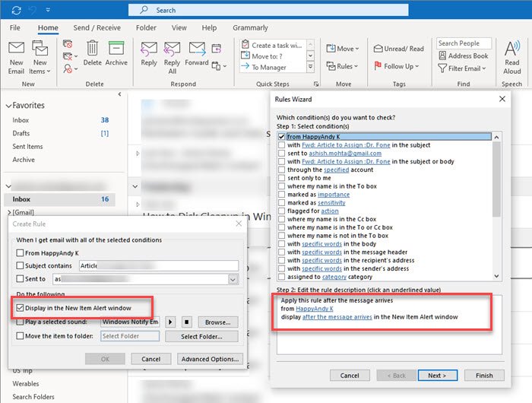Open the Follow Up dropdown

[396, 66]
